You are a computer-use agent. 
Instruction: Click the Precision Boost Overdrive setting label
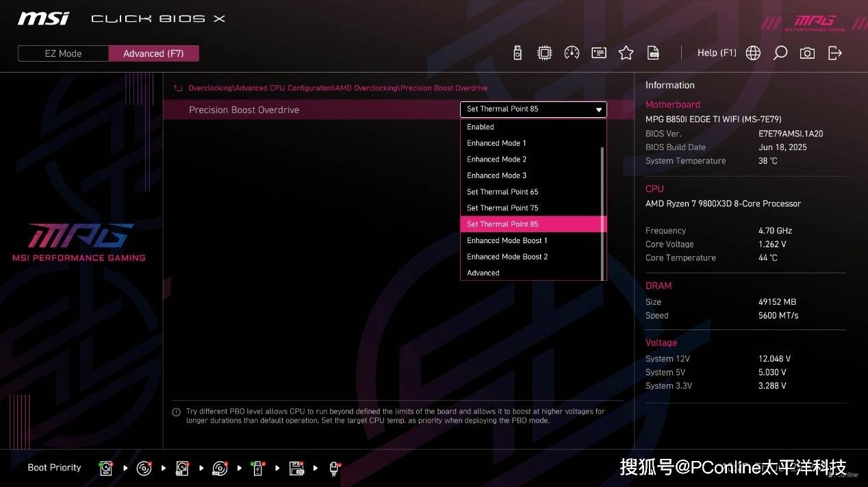tap(244, 110)
